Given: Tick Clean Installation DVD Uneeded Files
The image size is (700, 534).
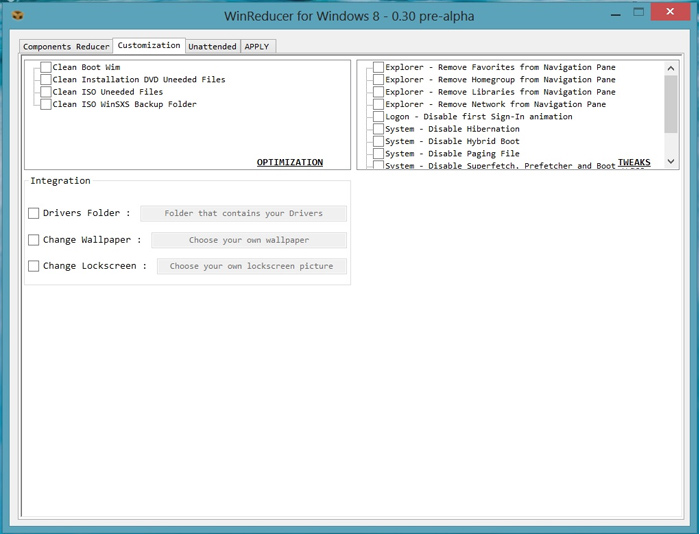Looking at the screenshot, I should (x=46, y=79).
